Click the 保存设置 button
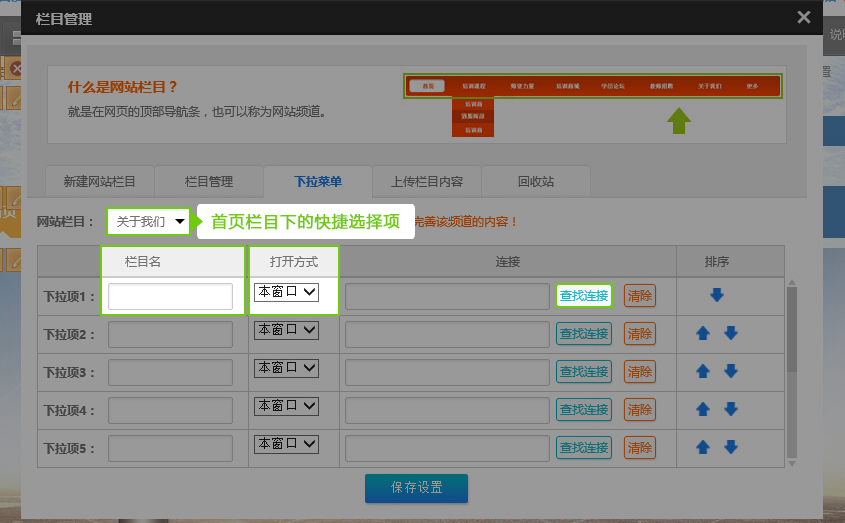The image size is (845, 523). coord(416,488)
